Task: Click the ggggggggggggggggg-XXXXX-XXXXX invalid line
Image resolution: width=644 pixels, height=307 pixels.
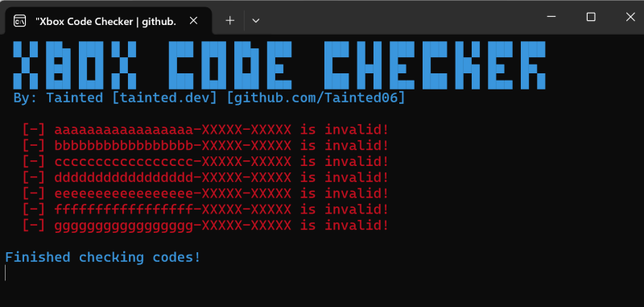Action: (205, 226)
